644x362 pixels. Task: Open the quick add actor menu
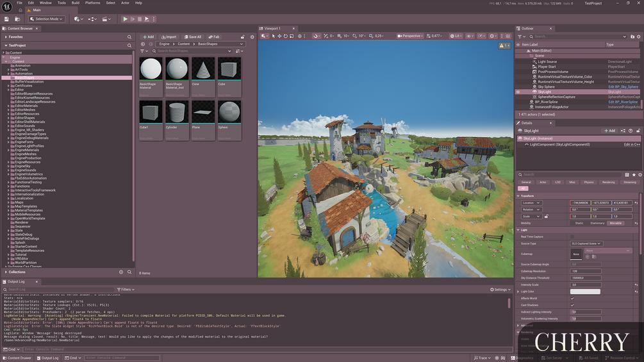click(78, 19)
